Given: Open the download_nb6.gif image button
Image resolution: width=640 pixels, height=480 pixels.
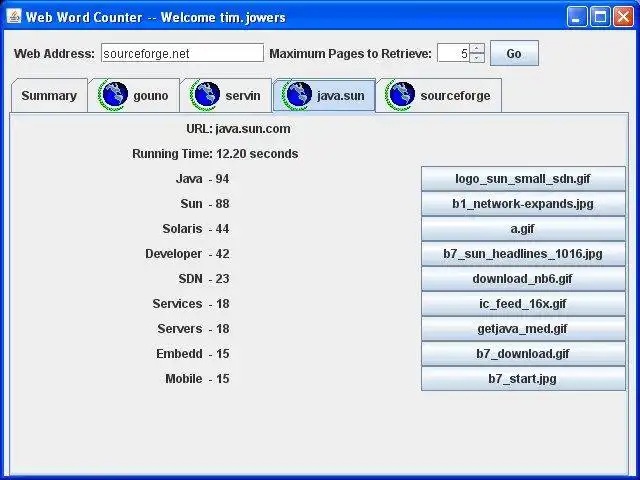Looking at the screenshot, I should tap(523, 279).
